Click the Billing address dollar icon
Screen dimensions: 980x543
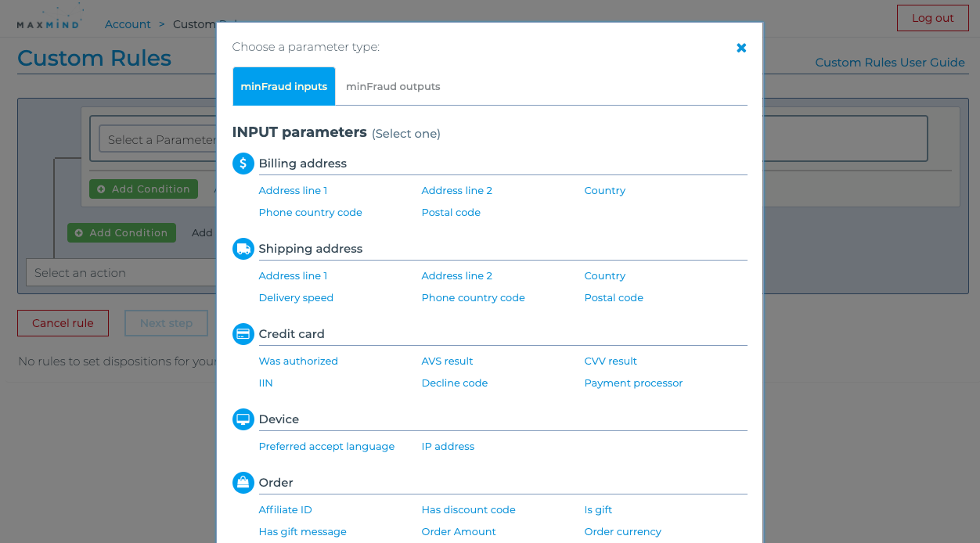point(243,164)
